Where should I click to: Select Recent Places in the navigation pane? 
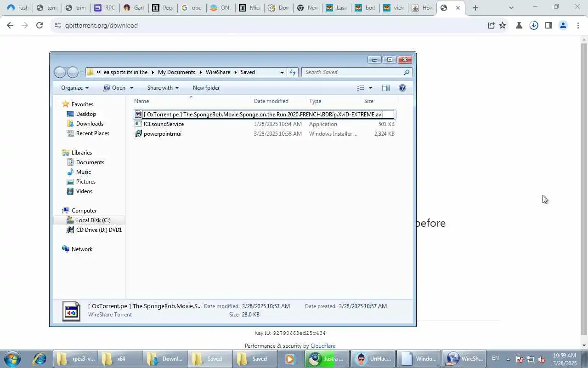point(92,133)
